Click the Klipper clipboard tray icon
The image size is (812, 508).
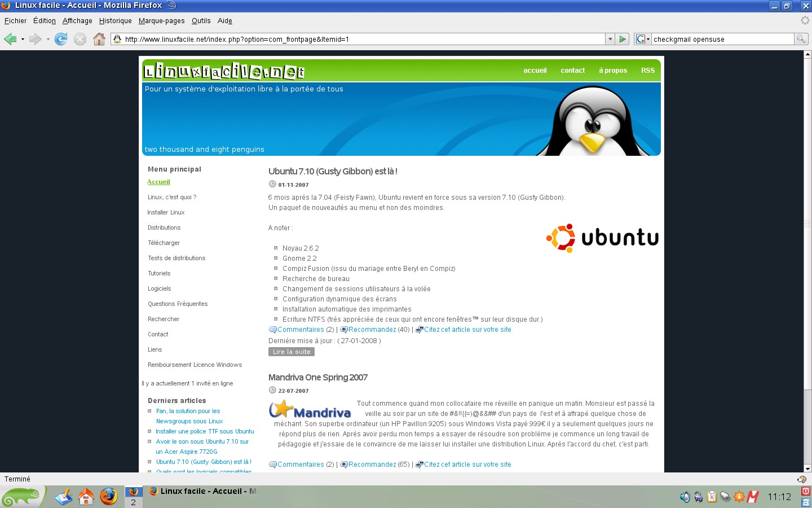pyautogui.click(x=712, y=497)
